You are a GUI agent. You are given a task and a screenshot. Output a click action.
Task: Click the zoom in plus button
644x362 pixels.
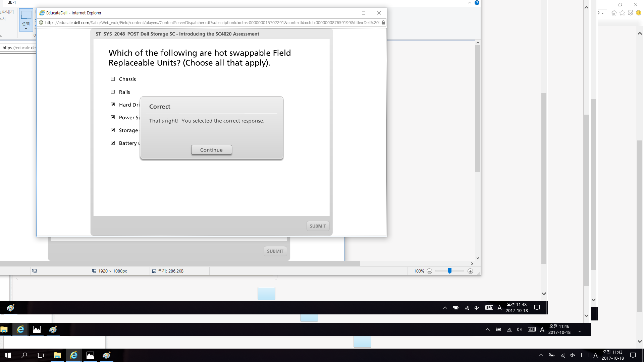(470, 271)
